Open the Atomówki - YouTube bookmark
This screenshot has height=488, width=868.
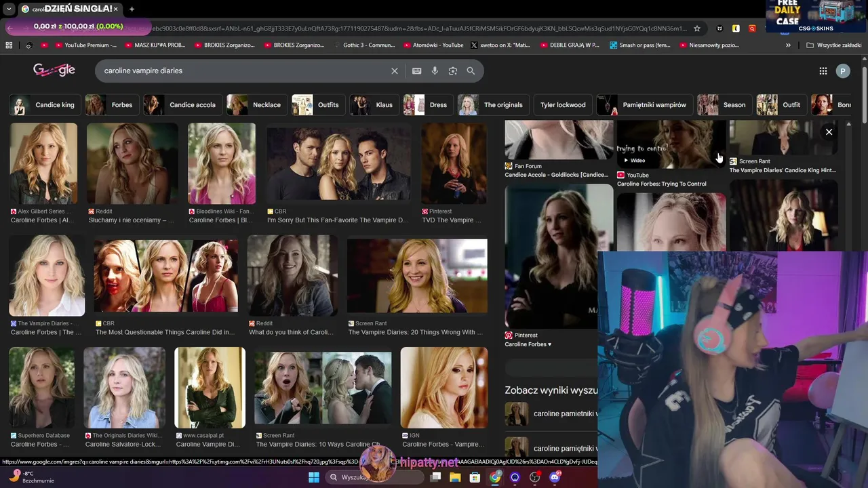click(433, 45)
